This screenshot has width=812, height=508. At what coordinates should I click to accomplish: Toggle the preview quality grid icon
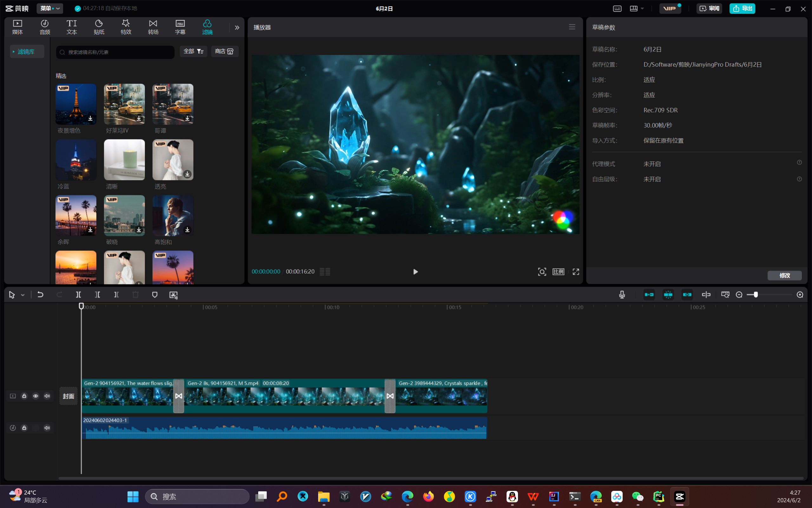coord(325,272)
